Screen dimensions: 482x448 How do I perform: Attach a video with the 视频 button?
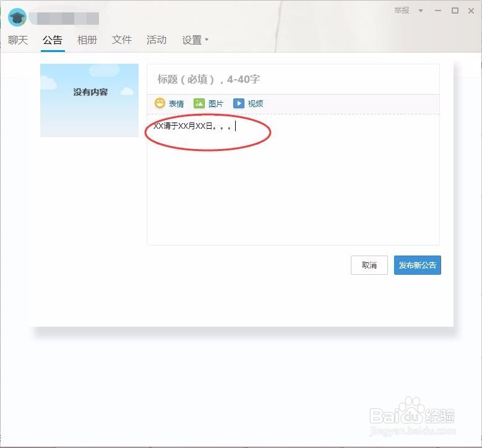pyautogui.click(x=247, y=103)
